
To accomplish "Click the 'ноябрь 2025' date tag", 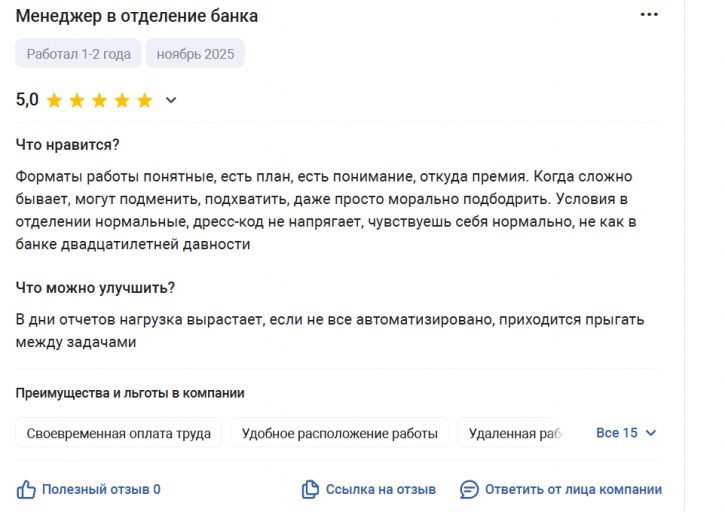I will pyautogui.click(x=195, y=54).
